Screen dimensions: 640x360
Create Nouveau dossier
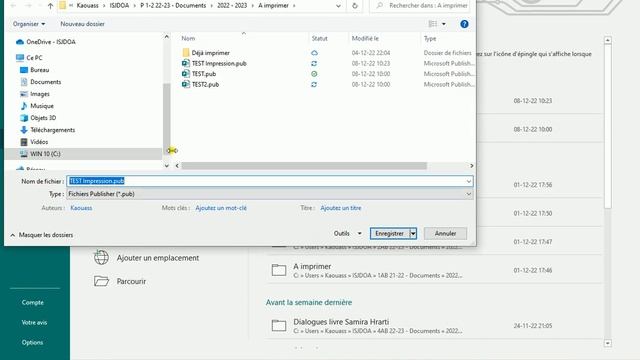(x=82, y=24)
